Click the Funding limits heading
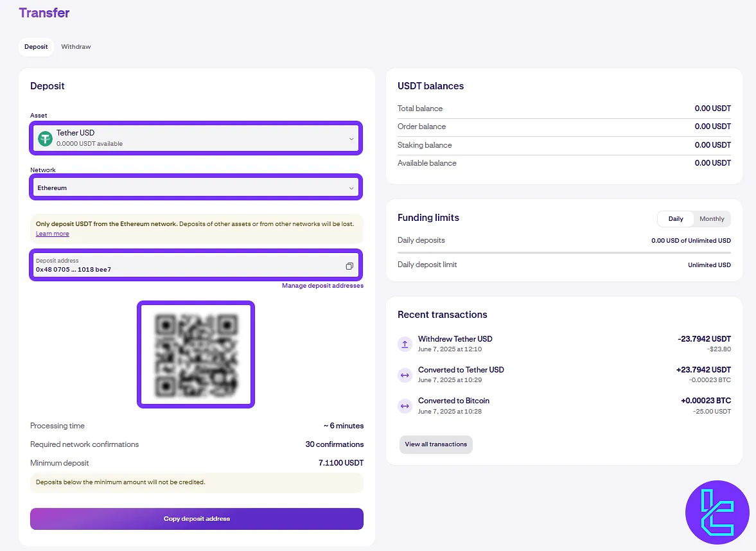 tap(428, 218)
